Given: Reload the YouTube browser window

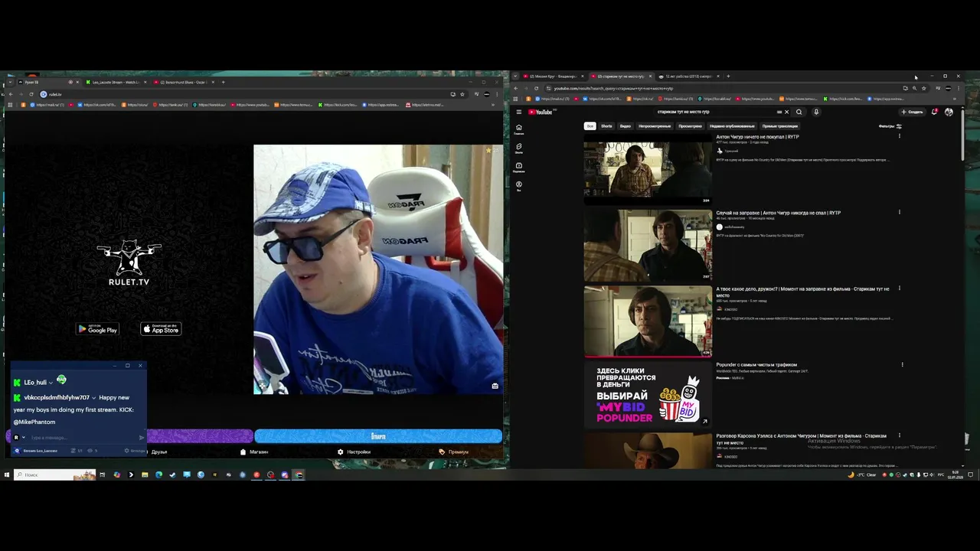Looking at the screenshot, I should (x=536, y=88).
